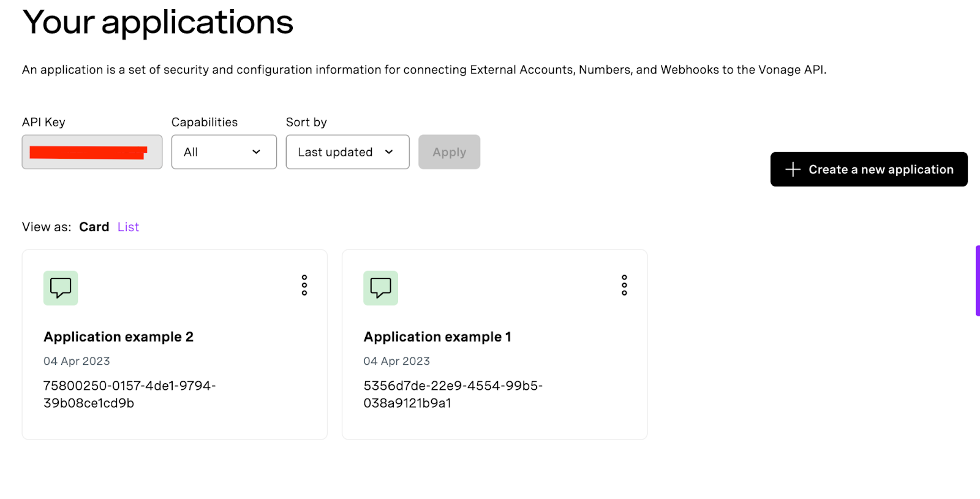Open the Application example 2 three-dot menu
This screenshot has height=499, width=980.
tap(304, 285)
